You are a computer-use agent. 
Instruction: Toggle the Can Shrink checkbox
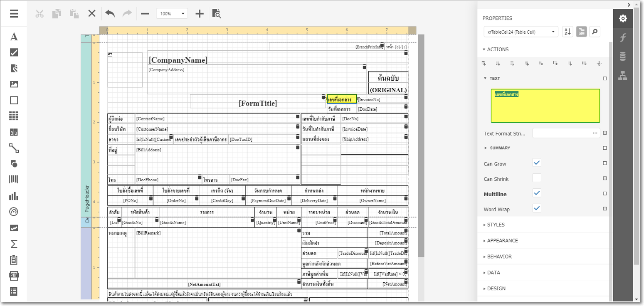tap(537, 178)
